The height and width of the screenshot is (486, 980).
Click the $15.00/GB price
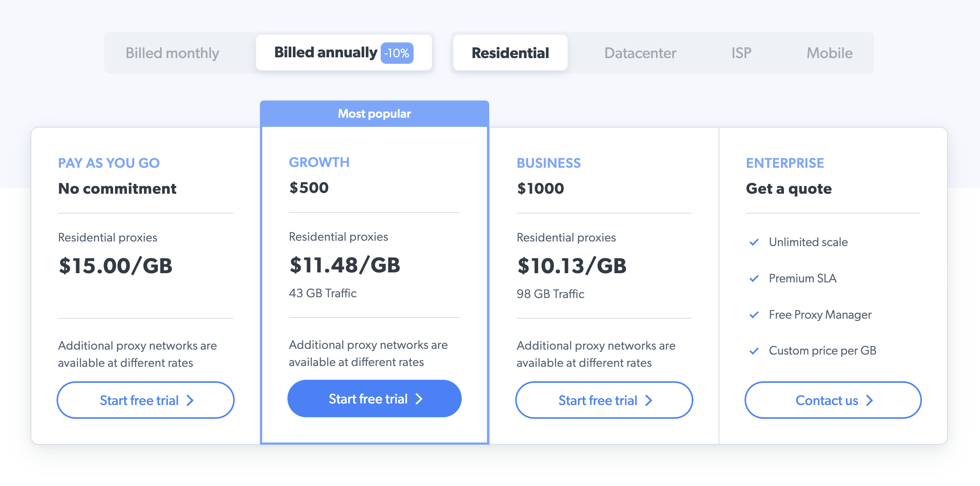coord(115,266)
